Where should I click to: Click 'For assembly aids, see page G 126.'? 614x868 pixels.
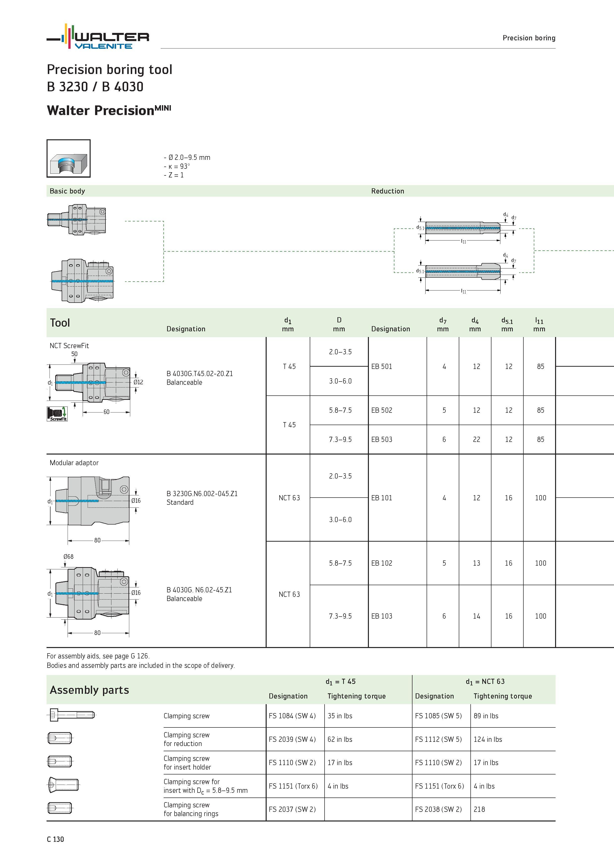(98, 656)
